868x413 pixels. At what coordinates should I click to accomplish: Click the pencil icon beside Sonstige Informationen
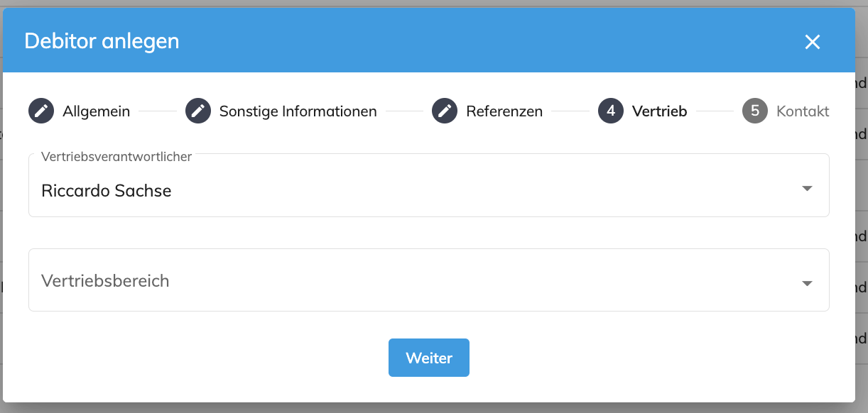pos(198,111)
